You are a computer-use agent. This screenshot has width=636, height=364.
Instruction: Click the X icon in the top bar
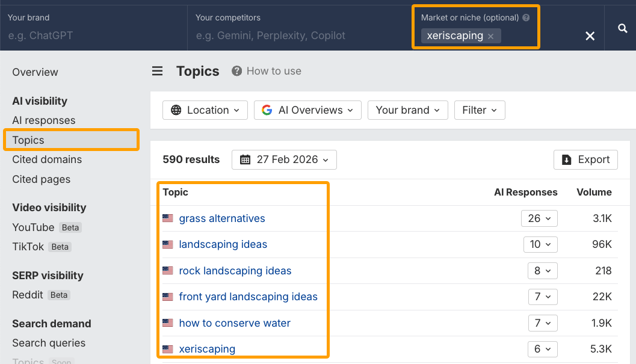click(x=590, y=36)
